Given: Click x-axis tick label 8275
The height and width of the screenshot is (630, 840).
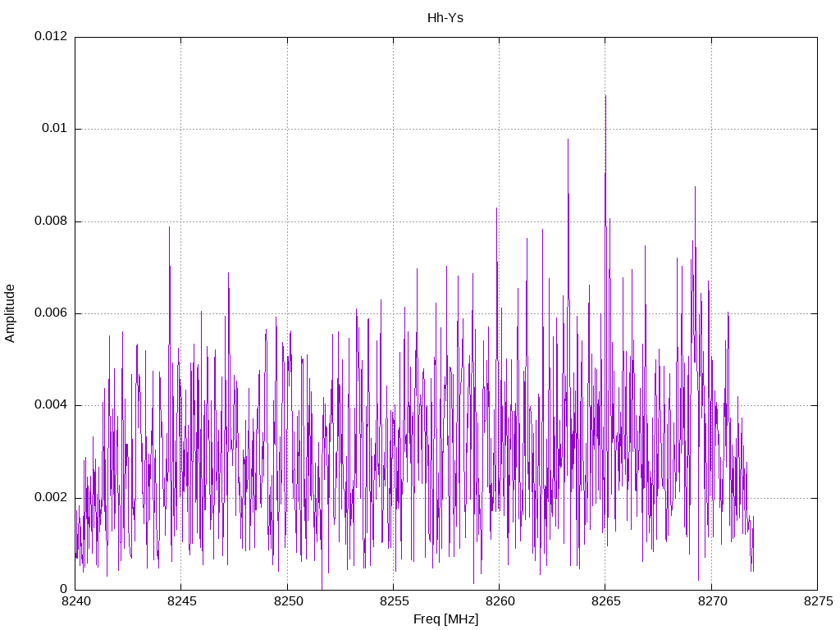Looking at the screenshot, I should click(x=819, y=601).
